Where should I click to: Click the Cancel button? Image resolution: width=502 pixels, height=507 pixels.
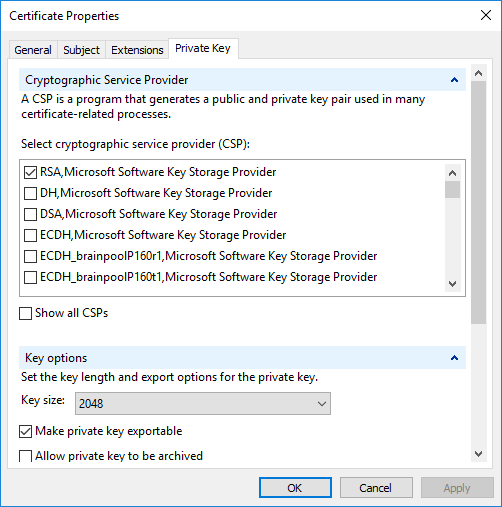(x=376, y=488)
